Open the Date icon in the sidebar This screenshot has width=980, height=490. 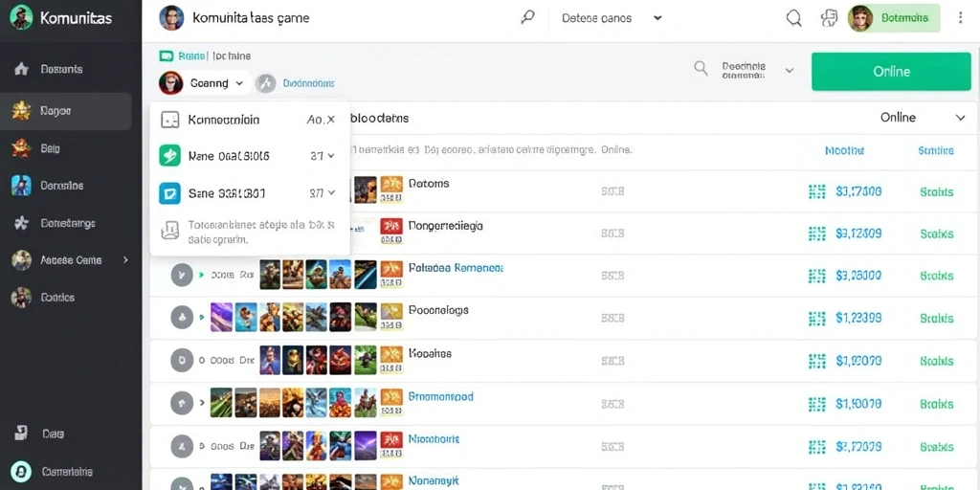point(21,434)
